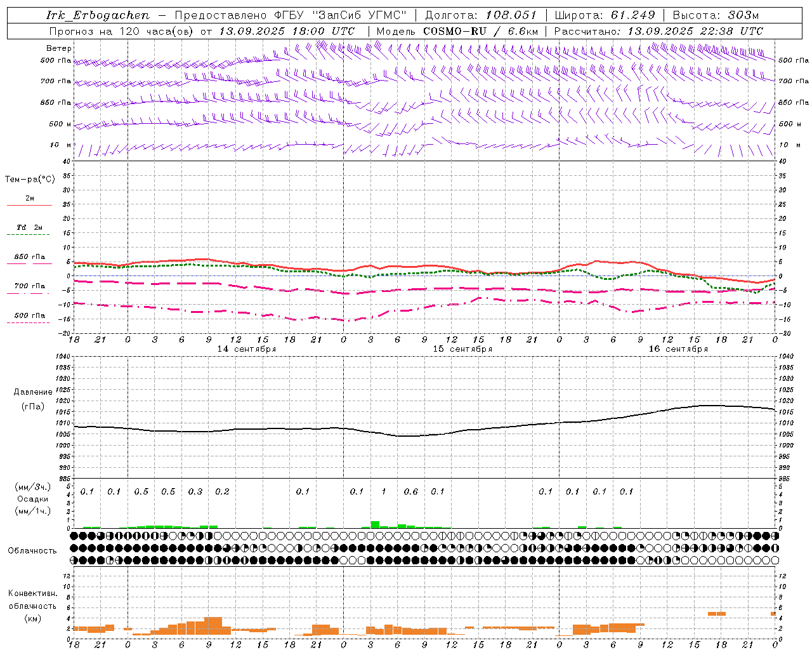This screenshot has width=812, height=650.
Task: Select the 'Td 2м' dew point legend
Action: pos(29,227)
